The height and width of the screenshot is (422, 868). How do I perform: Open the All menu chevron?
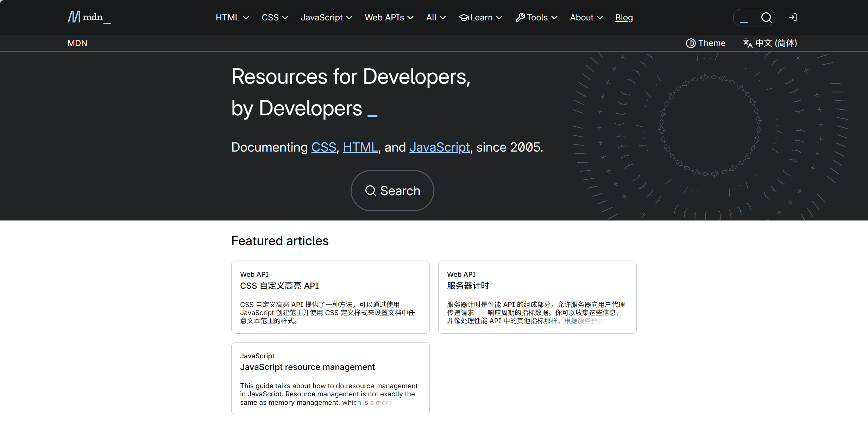443,17
